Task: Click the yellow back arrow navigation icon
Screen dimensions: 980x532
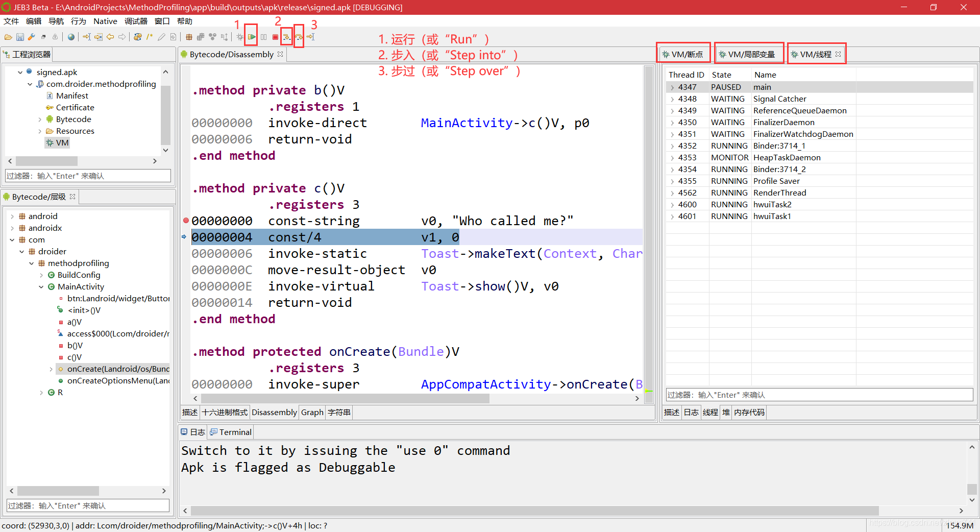Action: 110,37
